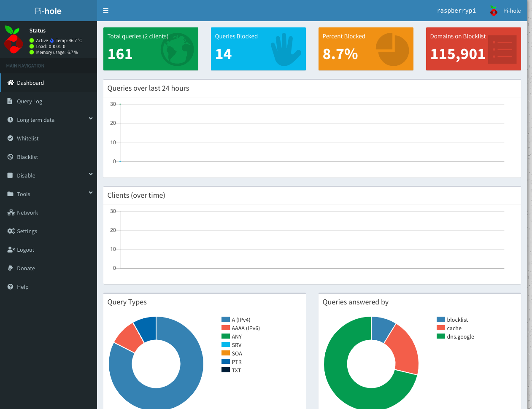Image resolution: width=532 pixels, height=409 pixels.
Task: Select Logout in the sidebar
Action: point(25,250)
